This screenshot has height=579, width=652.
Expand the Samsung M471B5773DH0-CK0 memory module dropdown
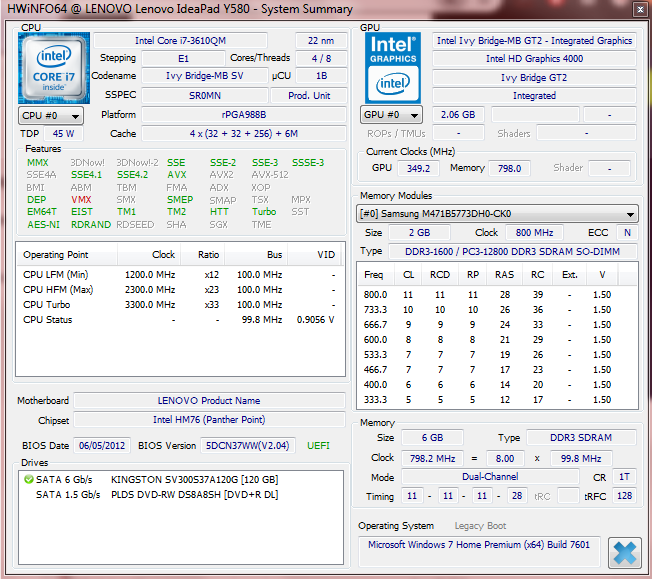(x=497, y=214)
